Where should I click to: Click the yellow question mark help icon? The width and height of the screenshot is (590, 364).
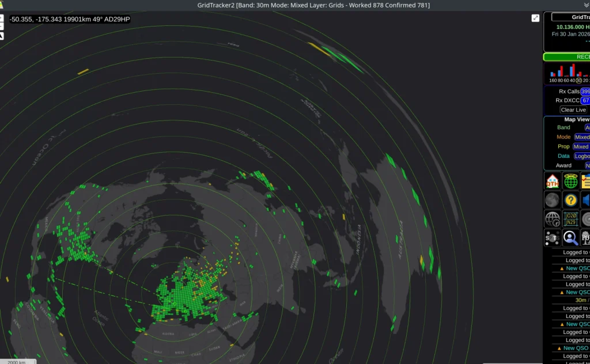570,200
